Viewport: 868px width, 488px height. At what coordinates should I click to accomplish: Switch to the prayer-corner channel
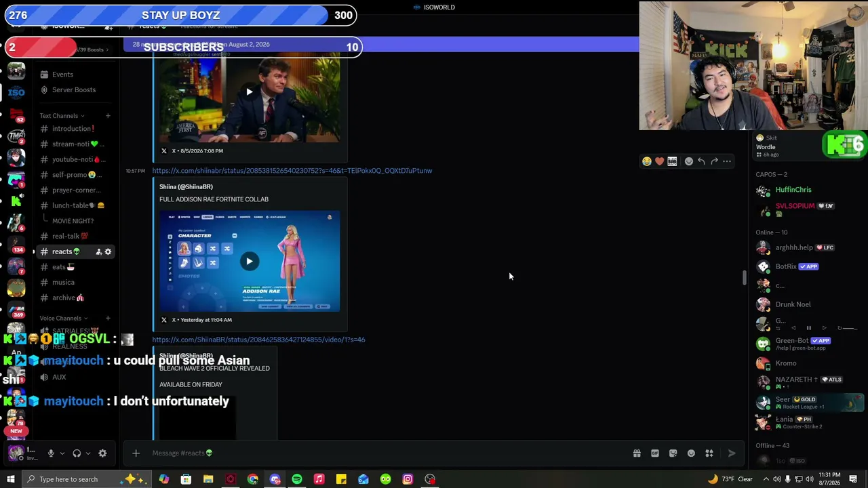tap(75, 190)
